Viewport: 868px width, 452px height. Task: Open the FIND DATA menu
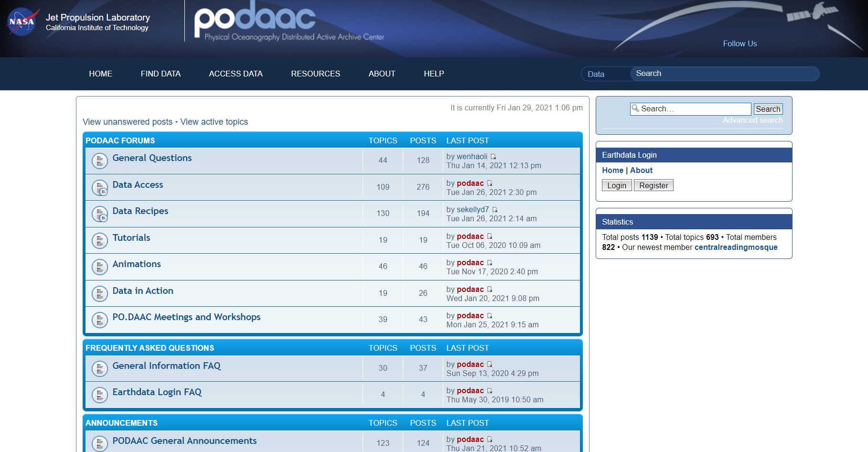[161, 74]
